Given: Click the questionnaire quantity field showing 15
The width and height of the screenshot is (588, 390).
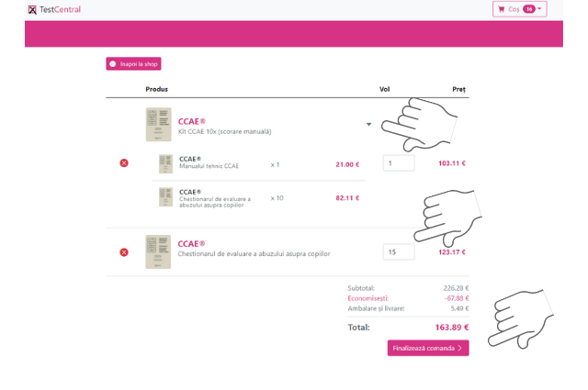Looking at the screenshot, I should (x=398, y=252).
